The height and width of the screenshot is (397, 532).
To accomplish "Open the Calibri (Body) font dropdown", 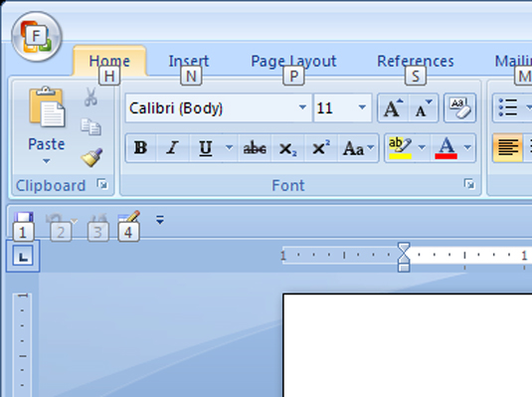I will (302, 107).
